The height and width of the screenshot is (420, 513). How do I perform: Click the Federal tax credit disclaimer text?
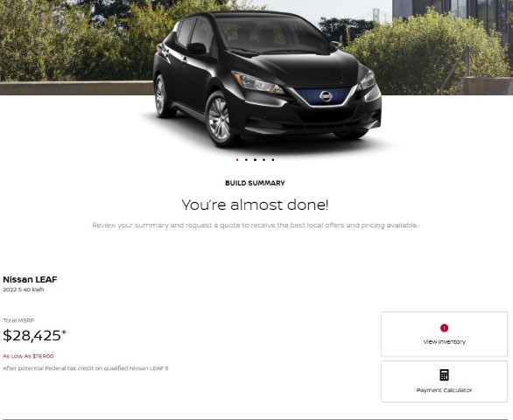tap(86, 368)
